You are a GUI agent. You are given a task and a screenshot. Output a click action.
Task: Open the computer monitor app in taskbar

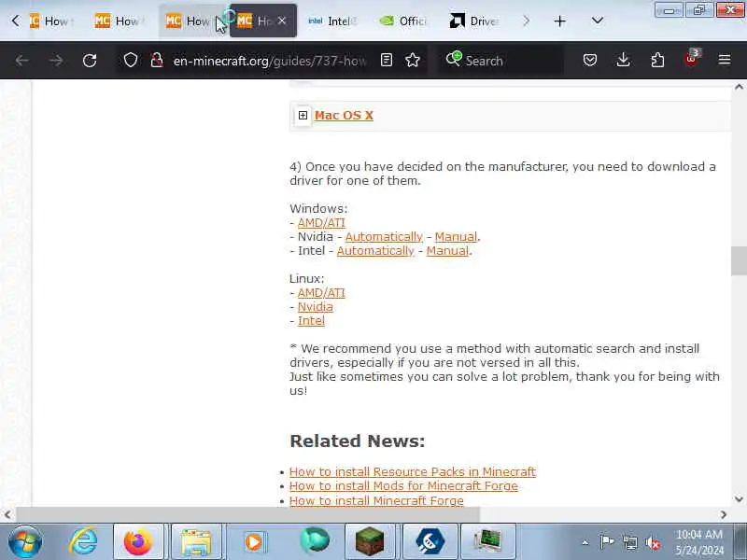click(x=488, y=541)
